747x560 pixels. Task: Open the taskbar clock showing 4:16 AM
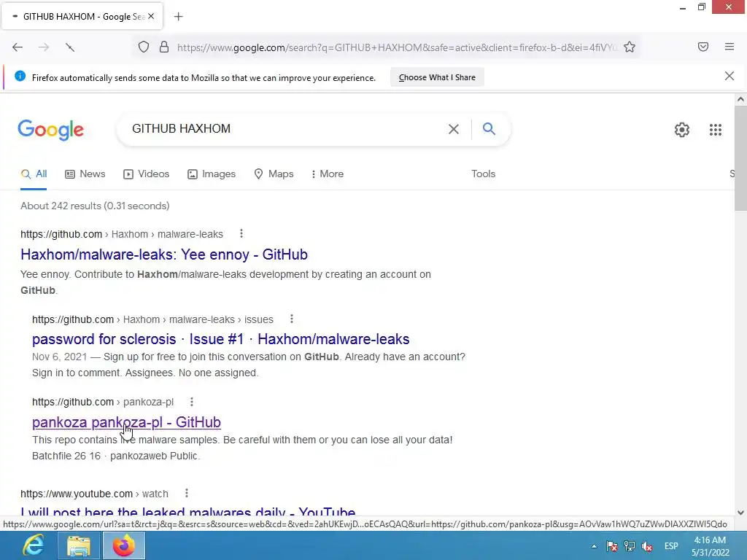coord(711,545)
